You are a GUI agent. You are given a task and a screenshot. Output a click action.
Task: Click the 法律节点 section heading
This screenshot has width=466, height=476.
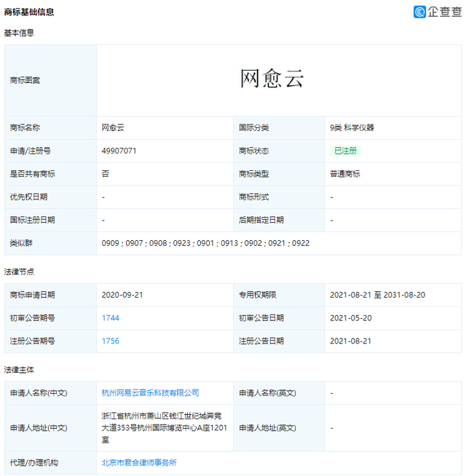[x=19, y=271]
